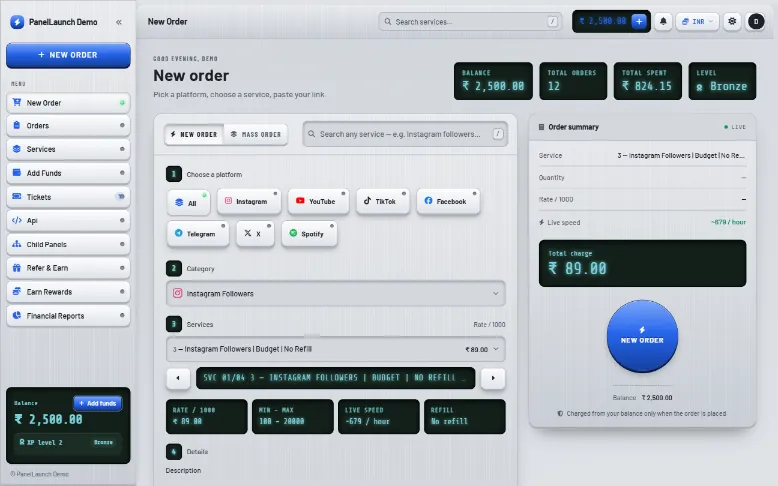Select the X platform filter
This screenshot has width=778, height=486.
click(255, 234)
